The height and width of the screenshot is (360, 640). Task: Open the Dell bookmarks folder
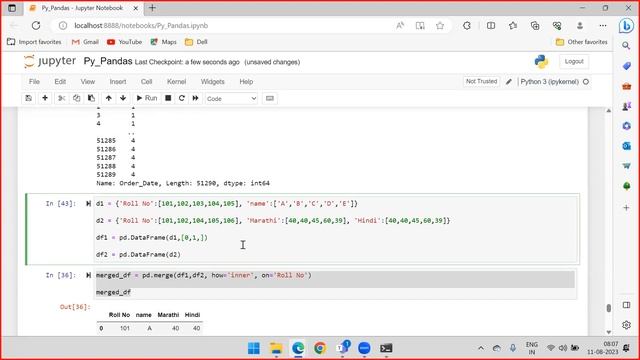click(196, 42)
